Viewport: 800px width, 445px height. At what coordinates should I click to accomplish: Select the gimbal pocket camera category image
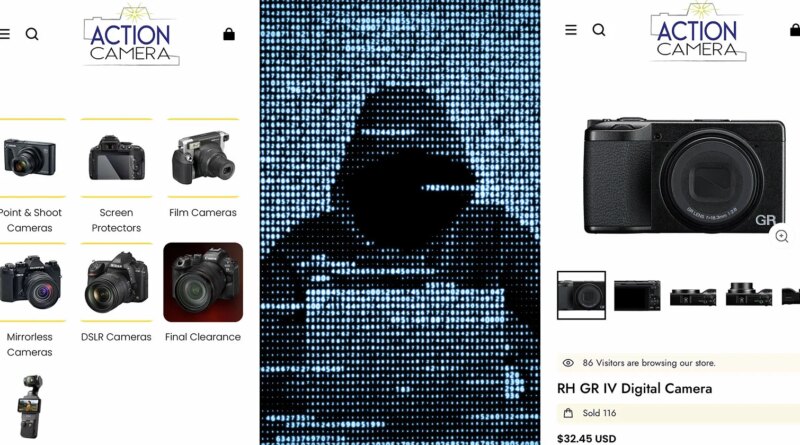coord(31,407)
